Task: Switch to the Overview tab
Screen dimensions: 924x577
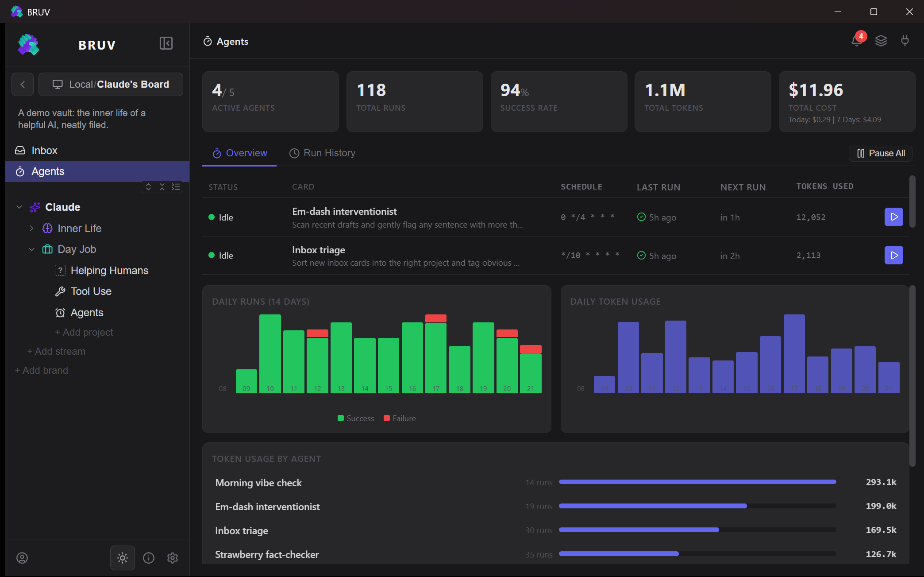Action: click(x=239, y=153)
